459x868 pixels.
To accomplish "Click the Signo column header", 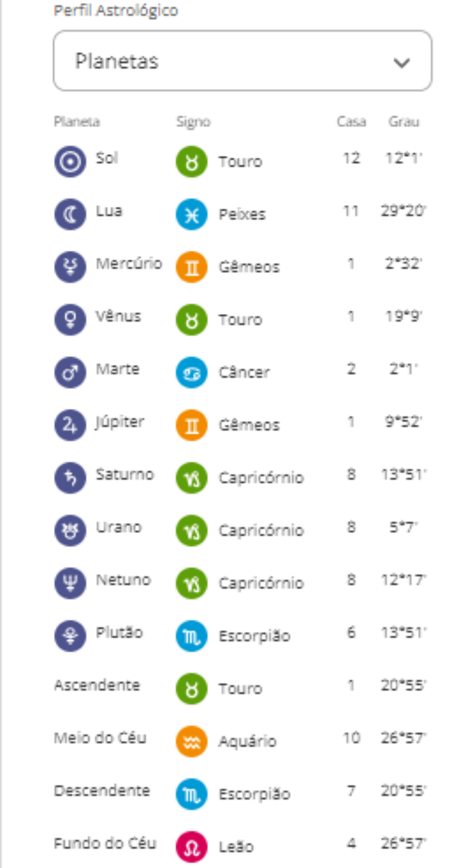I will [193, 122].
